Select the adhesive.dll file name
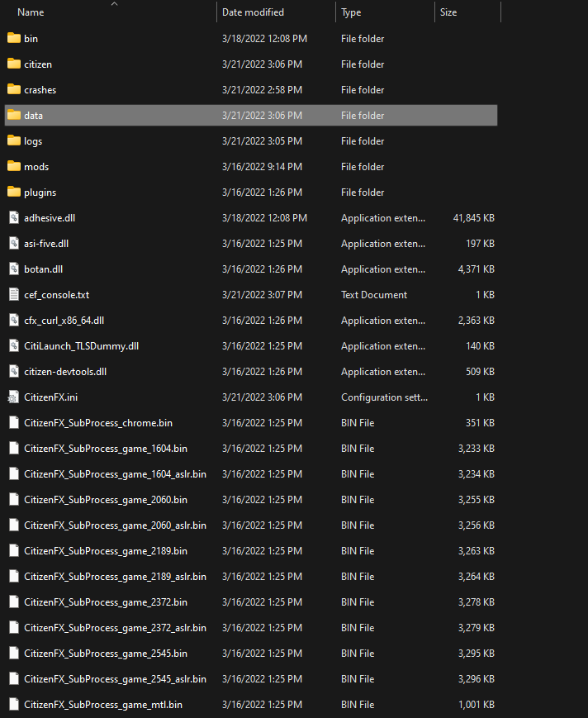Image resolution: width=588 pixels, height=718 pixels. (x=50, y=218)
